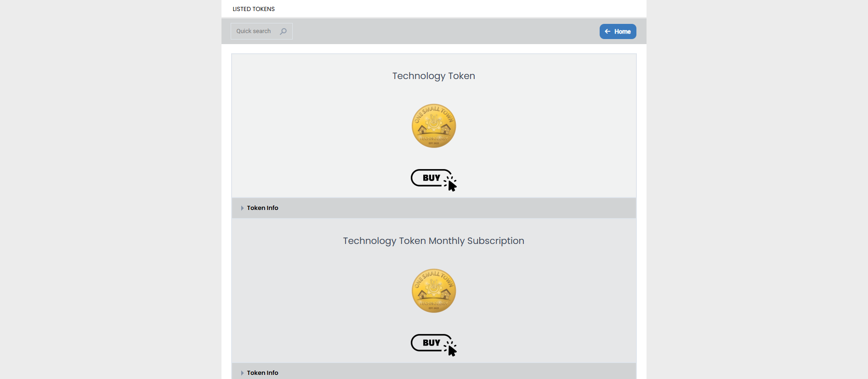The width and height of the screenshot is (868, 379).
Task: Click the Home text label in the blue button
Action: point(622,31)
